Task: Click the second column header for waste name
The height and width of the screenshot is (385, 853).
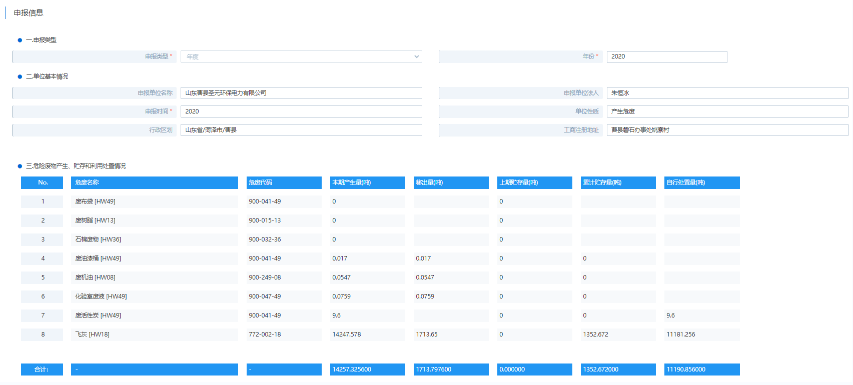Action: click(154, 183)
